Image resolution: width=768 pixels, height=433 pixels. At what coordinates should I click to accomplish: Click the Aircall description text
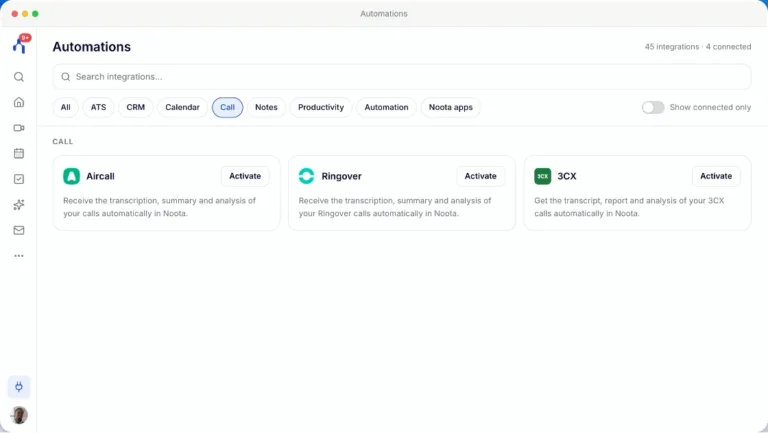click(160, 207)
